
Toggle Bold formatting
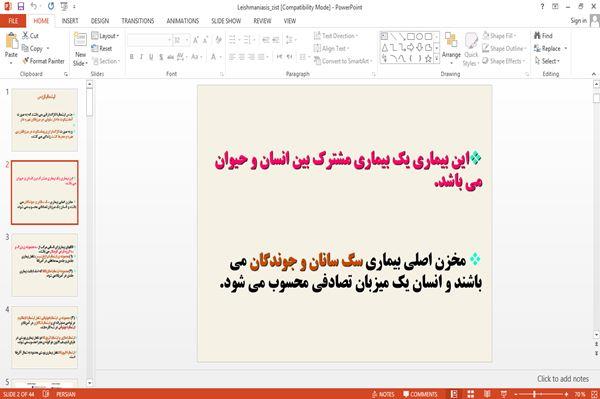(132, 57)
